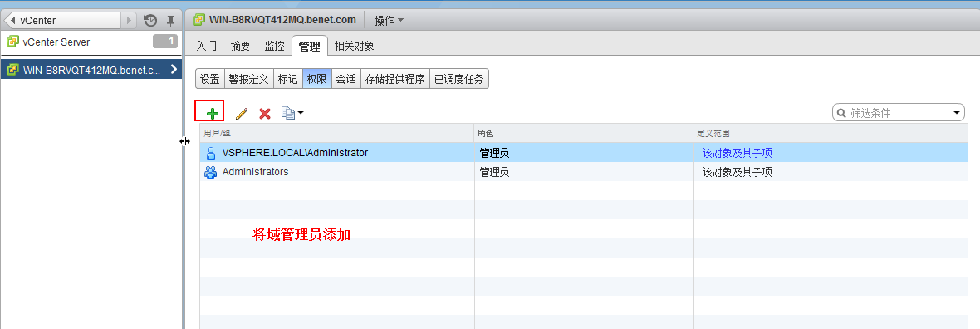Click the 权限 sub-tab button
This screenshot has height=329, width=980.
317,80
